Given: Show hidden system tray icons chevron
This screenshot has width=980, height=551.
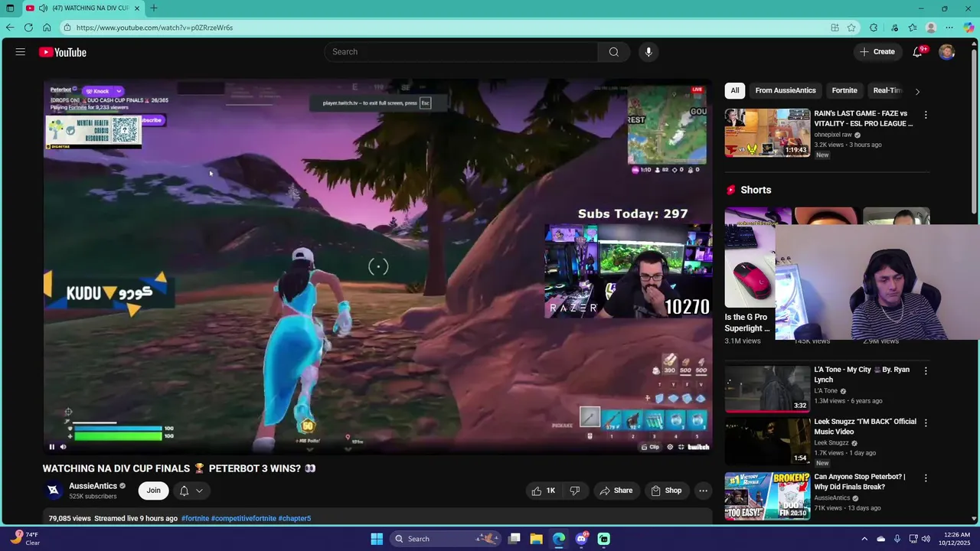Looking at the screenshot, I should 864,539.
